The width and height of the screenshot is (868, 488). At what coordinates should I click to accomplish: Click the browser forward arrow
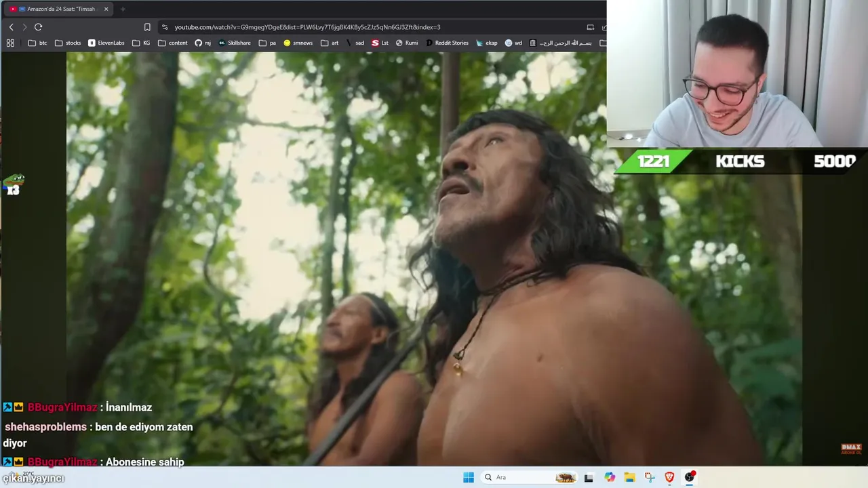coord(24,27)
